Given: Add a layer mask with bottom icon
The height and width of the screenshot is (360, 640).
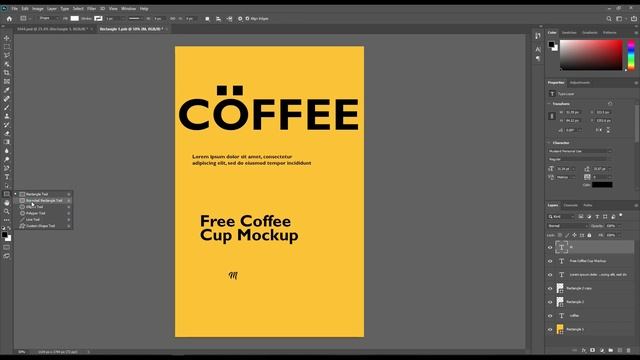Looking at the screenshot, I should tap(593, 350).
